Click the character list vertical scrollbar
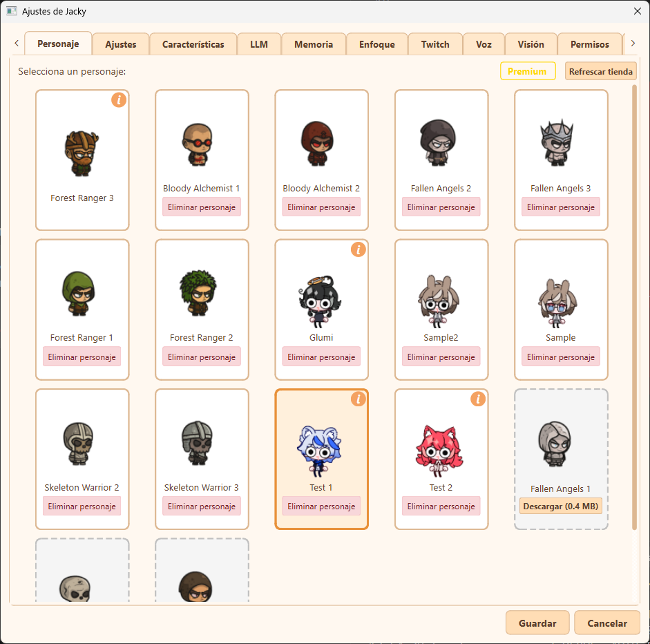This screenshot has width=650, height=644. pyautogui.click(x=634, y=307)
